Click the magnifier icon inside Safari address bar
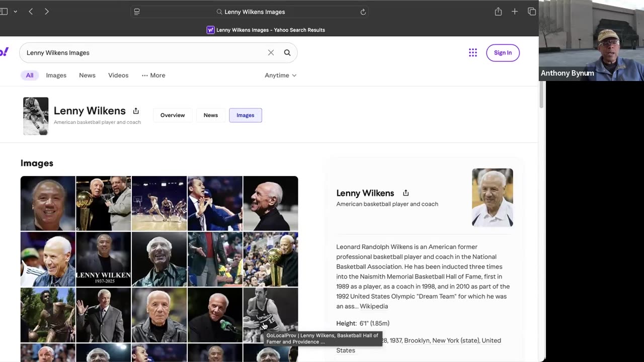Screen dimensions: 644x362 [219, 12]
